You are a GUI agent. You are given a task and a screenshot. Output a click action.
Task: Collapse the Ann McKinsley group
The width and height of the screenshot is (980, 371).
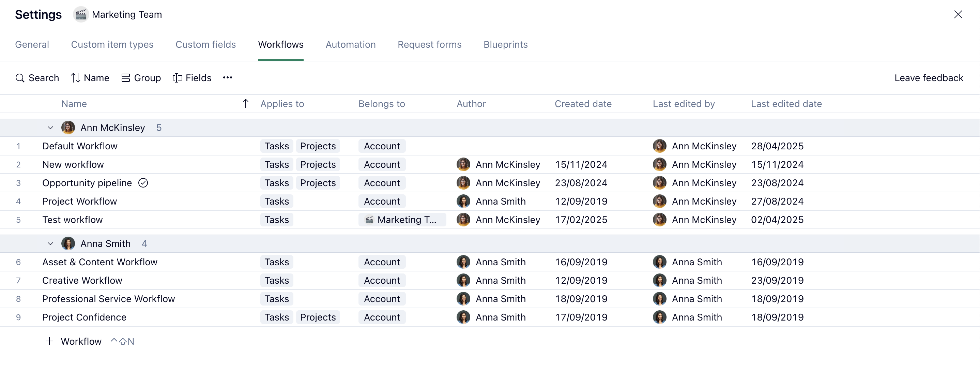(50, 128)
